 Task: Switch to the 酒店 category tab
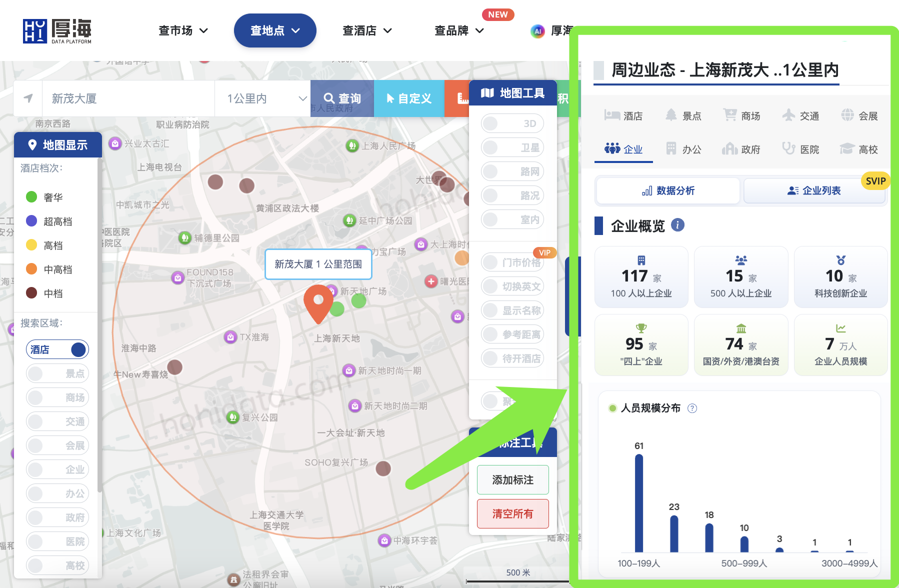coord(623,116)
